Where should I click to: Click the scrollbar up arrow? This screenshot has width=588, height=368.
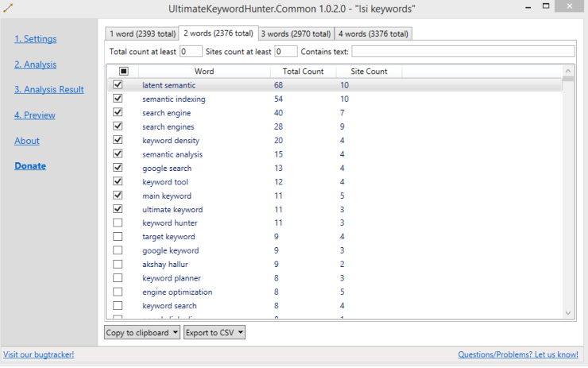point(568,71)
